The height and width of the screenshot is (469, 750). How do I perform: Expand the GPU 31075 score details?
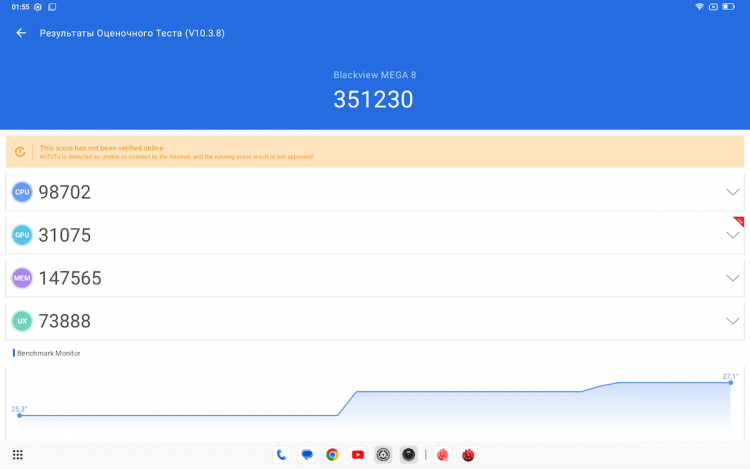(x=733, y=235)
